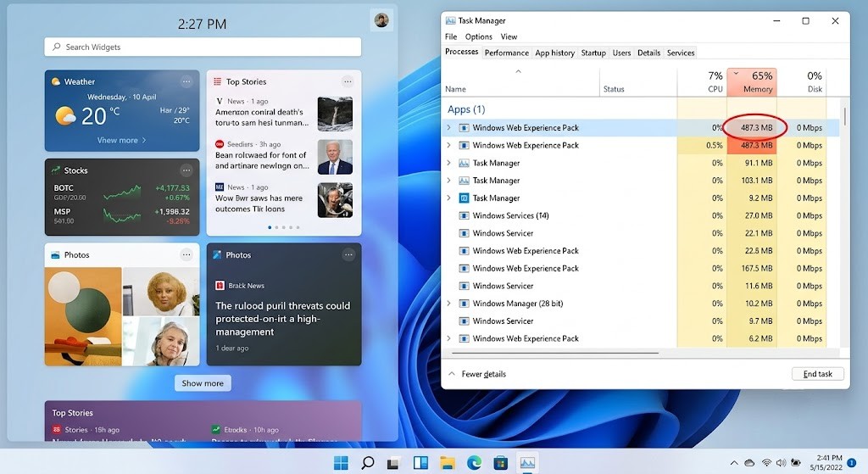Launch Microsoft Edge from the taskbar
Screen dimensions: 868x474
pyautogui.click(x=474, y=462)
